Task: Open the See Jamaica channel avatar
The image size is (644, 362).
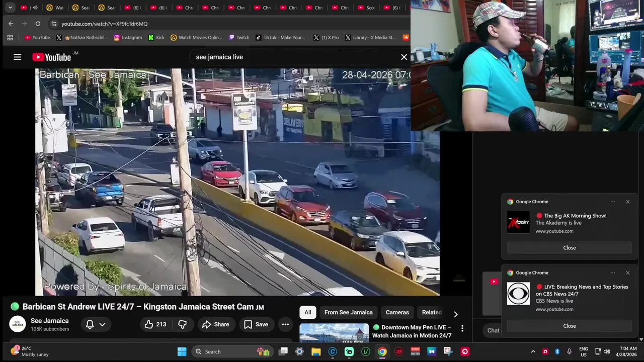Action: click(x=18, y=324)
